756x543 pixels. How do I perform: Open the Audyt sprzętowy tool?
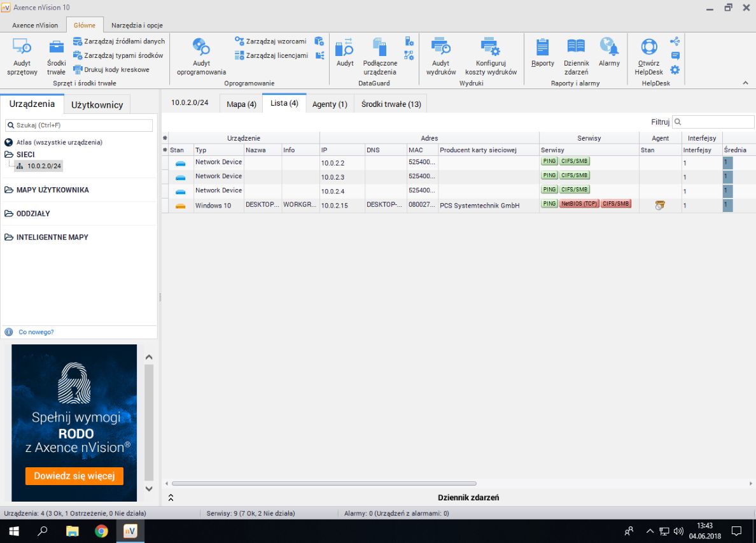coord(20,56)
